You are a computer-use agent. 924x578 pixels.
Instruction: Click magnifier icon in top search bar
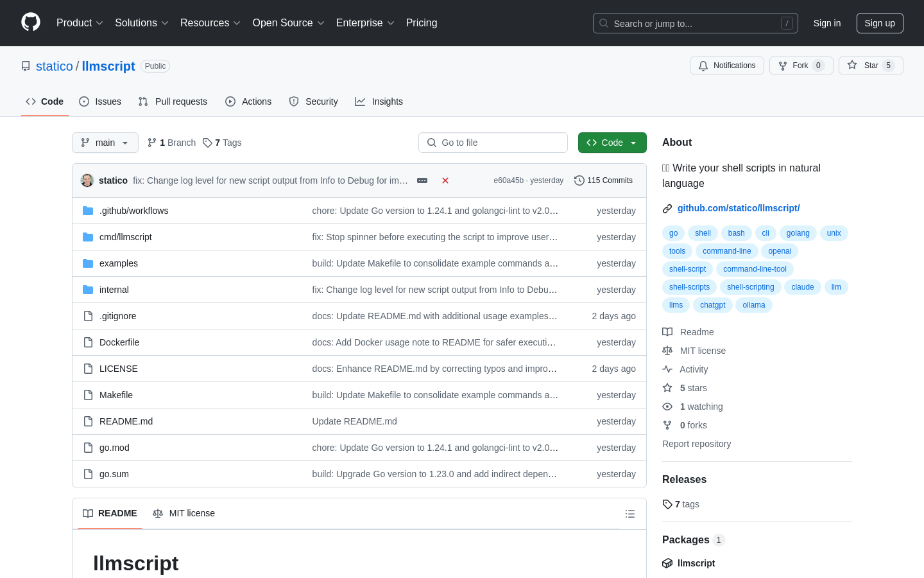pos(604,23)
